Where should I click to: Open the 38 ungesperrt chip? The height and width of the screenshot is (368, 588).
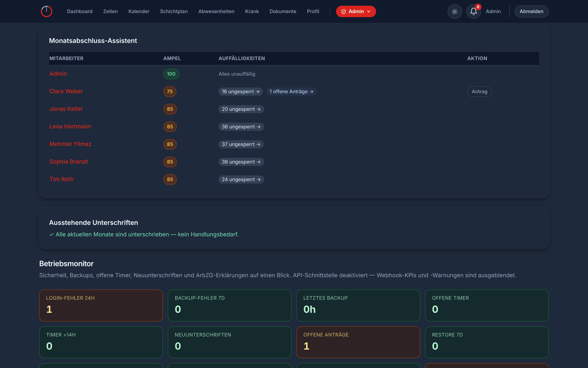[241, 162]
